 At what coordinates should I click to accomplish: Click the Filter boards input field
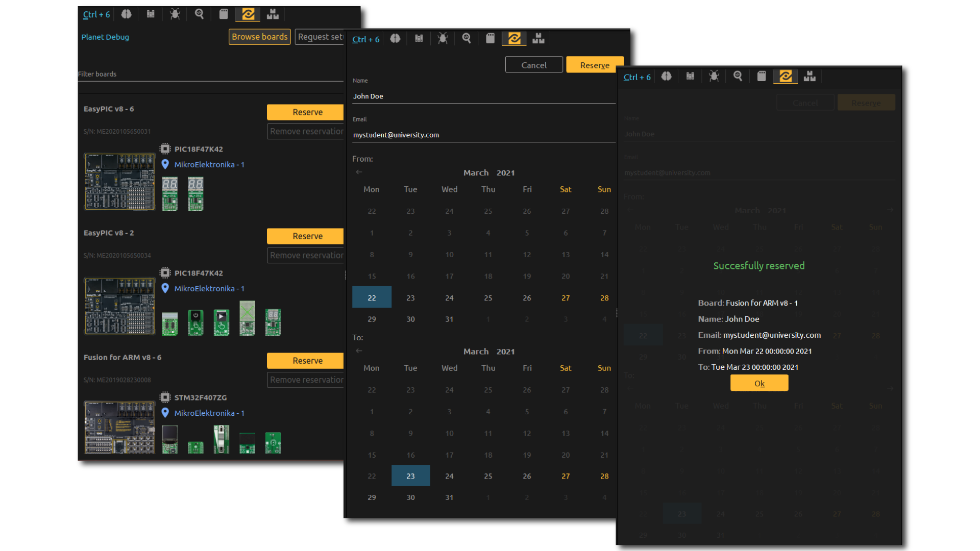211,74
